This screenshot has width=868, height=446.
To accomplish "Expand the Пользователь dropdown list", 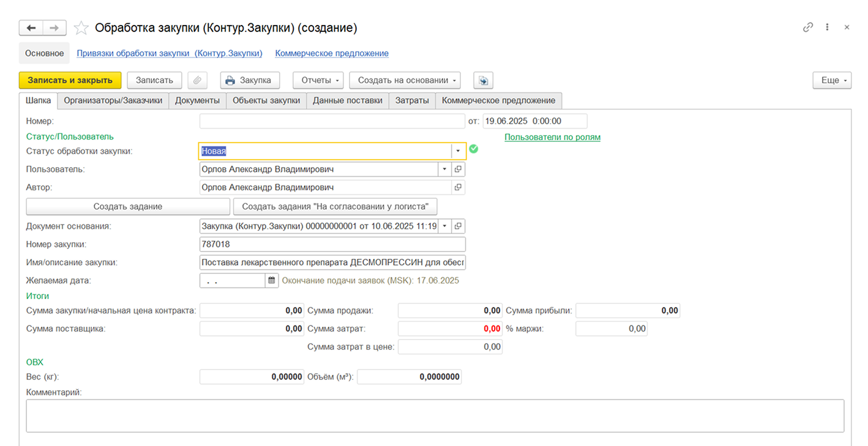I will [444, 169].
